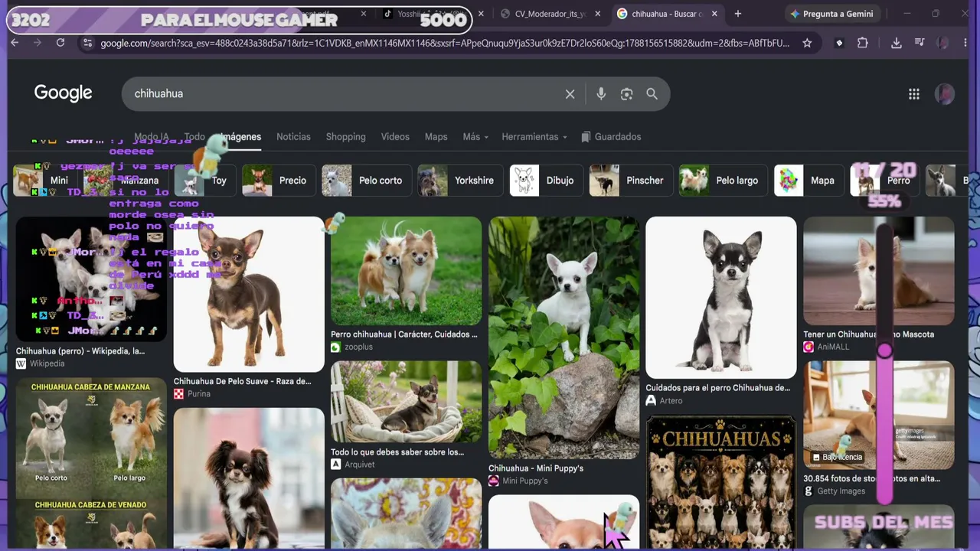Open the Chrome downloads icon
980x551 pixels.
[x=896, y=43]
